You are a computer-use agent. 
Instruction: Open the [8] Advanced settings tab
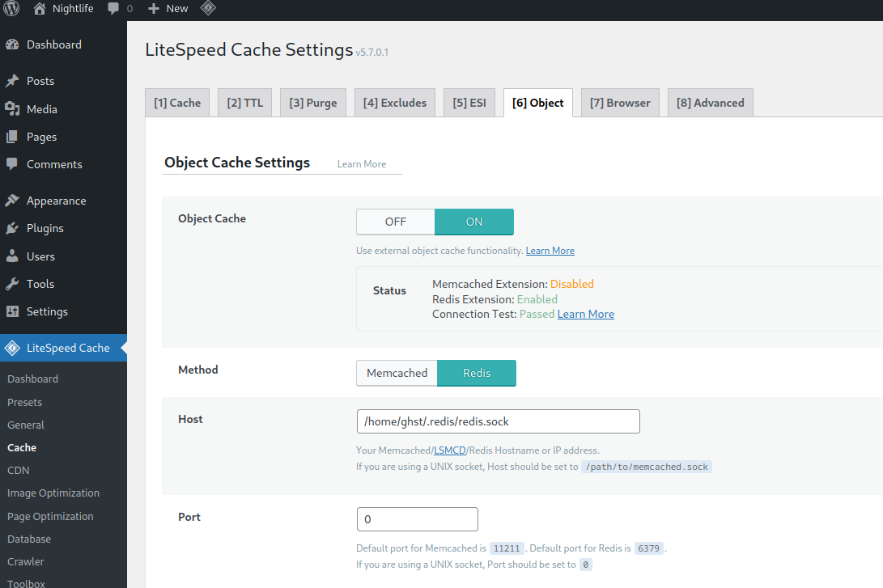pos(710,102)
